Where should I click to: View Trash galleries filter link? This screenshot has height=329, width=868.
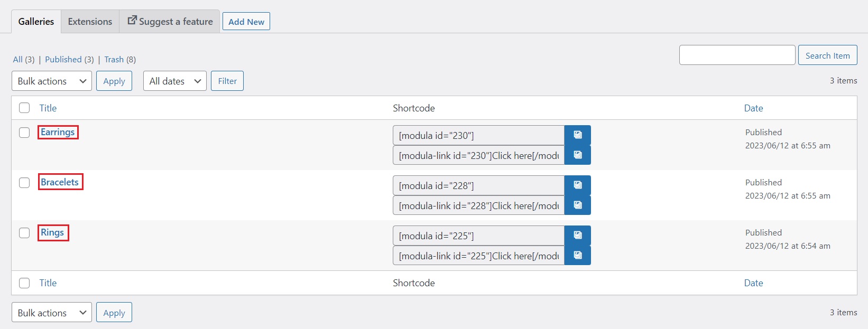(114, 60)
